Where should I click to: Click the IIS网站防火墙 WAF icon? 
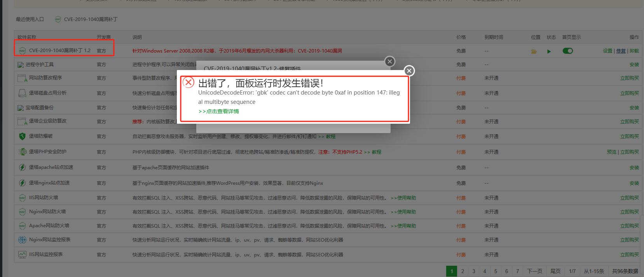coord(22,198)
